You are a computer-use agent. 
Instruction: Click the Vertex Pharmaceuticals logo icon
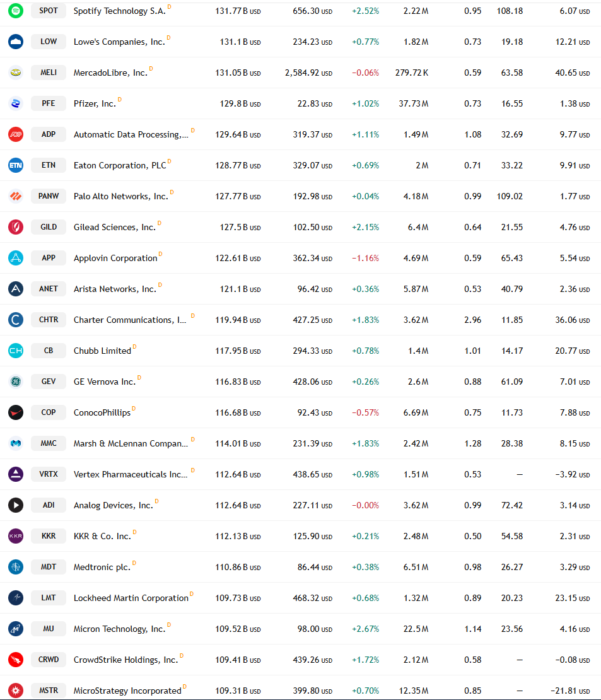point(16,474)
